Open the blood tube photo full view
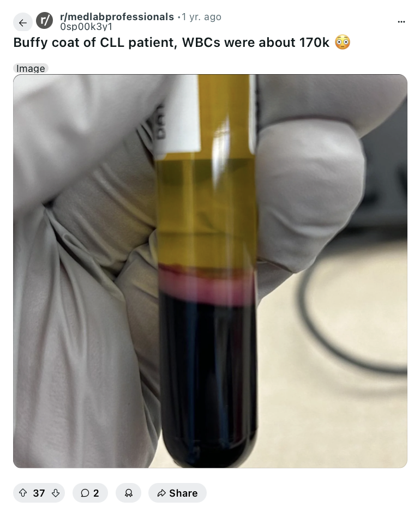 pos(210,271)
